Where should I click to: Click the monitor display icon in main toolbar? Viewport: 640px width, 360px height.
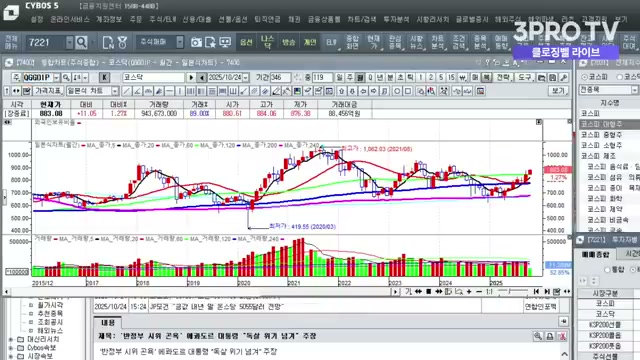[225, 42]
